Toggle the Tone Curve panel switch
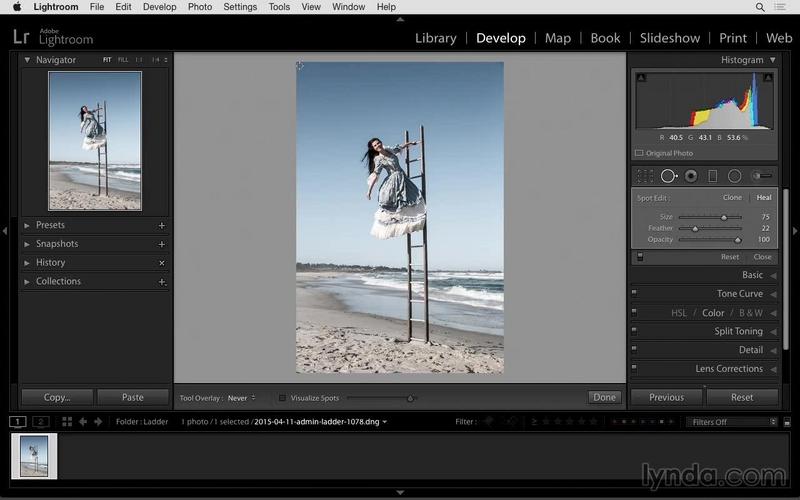The height and width of the screenshot is (500, 800). tap(634, 293)
